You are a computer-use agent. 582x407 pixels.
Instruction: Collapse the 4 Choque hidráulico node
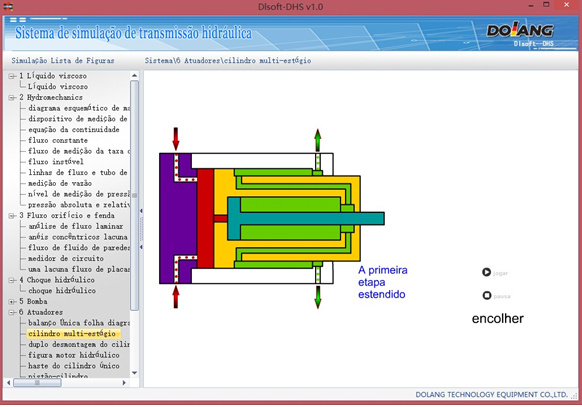12,280
